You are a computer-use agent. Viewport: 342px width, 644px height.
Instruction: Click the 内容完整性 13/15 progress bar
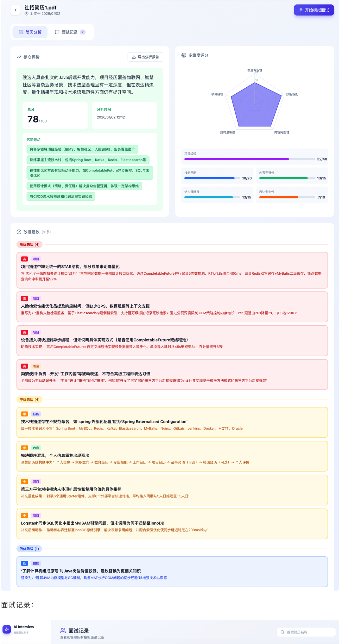(287, 178)
